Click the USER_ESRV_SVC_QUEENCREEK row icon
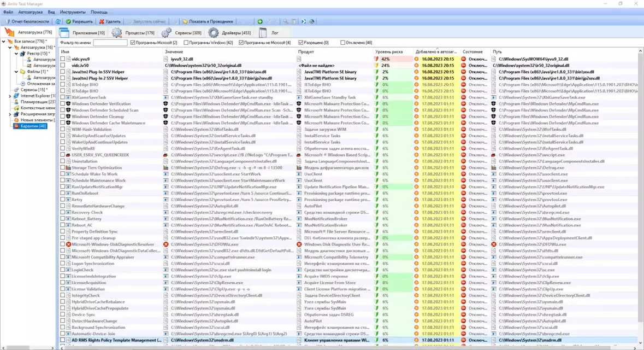644x350 pixels. coord(69,155)
